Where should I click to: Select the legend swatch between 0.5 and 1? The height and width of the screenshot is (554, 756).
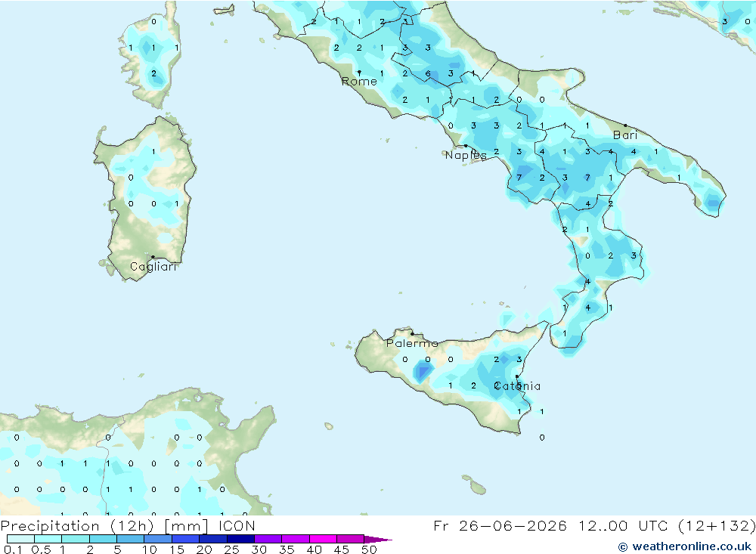[48, 539]
